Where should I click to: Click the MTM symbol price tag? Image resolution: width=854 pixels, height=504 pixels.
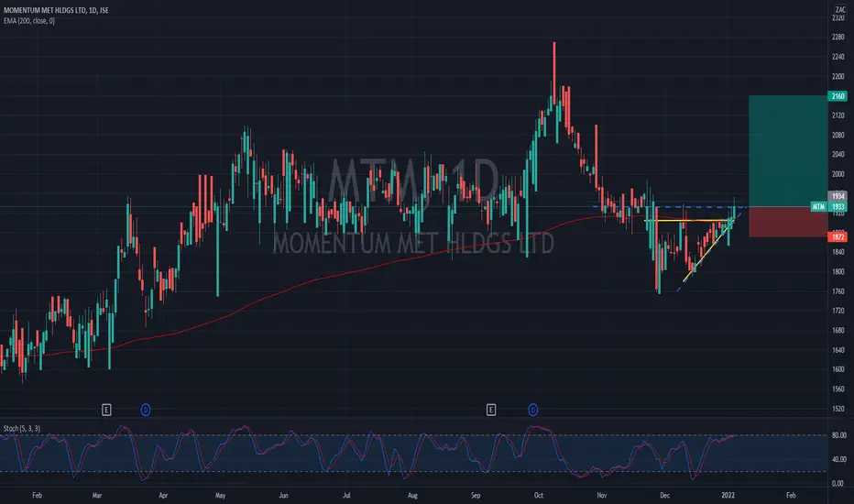coord(818,206)
